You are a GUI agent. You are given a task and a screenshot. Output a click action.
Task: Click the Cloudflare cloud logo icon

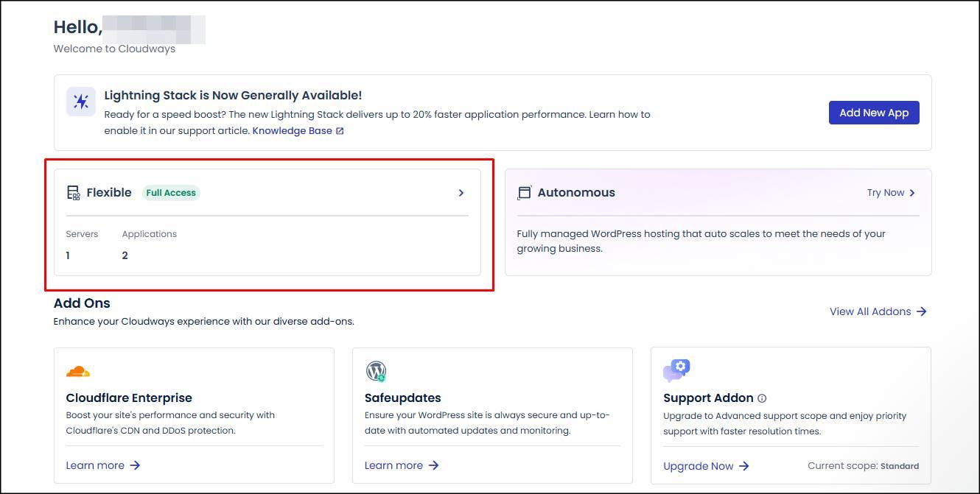tap(78, 371)
